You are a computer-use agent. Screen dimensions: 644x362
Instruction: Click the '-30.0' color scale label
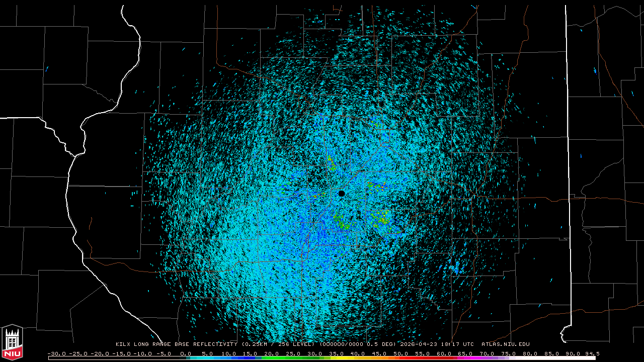[56, 353]
